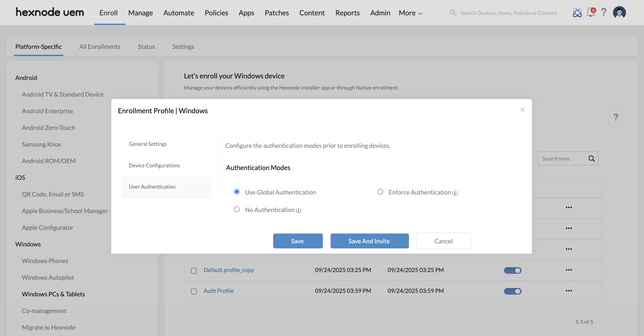The height and width of the screenshot is (336, 644).
Task: Close the Enrollment Profile dialog
Action: point(522,110)
